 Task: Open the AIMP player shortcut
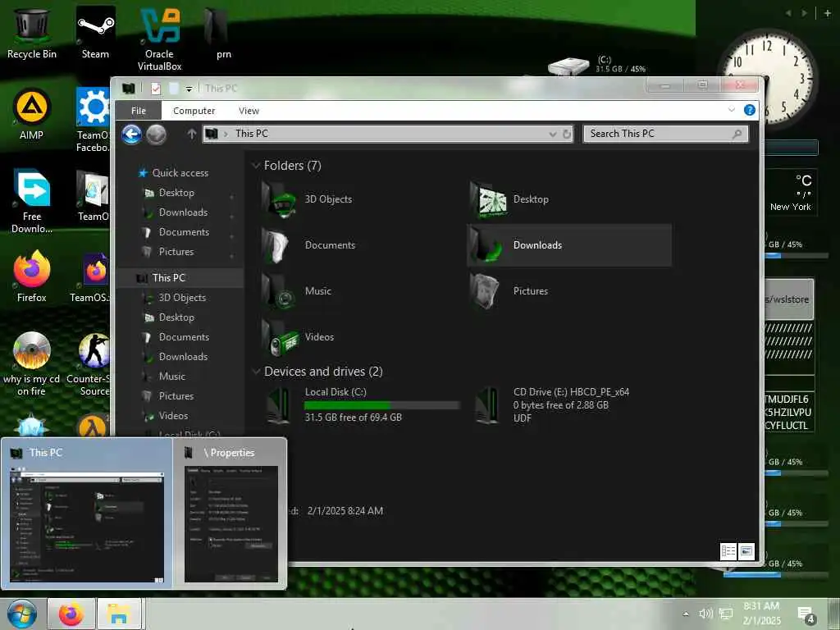(32, 114)
